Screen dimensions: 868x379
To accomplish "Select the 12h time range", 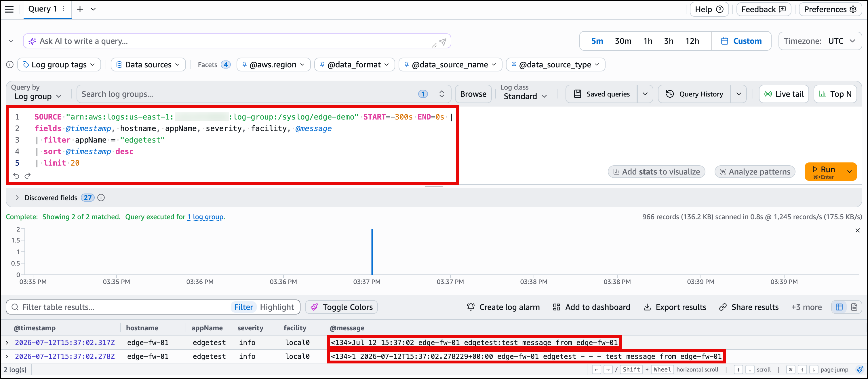I will [x=692, y=41].
